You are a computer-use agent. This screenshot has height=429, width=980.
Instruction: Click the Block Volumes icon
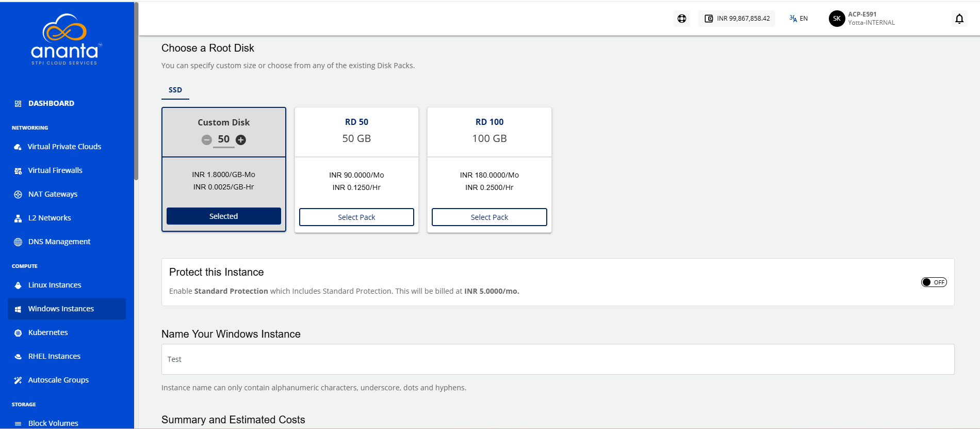click(18, 424)
